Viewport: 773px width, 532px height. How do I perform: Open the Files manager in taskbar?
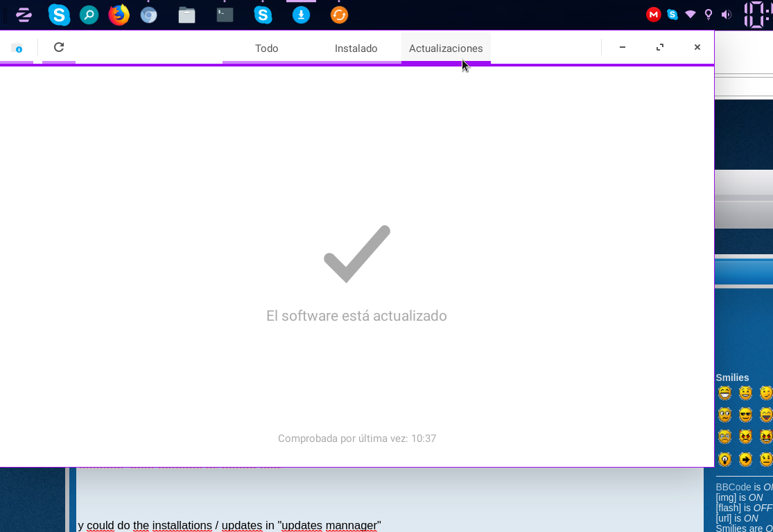pyautogui.click(x=186, y=15)
